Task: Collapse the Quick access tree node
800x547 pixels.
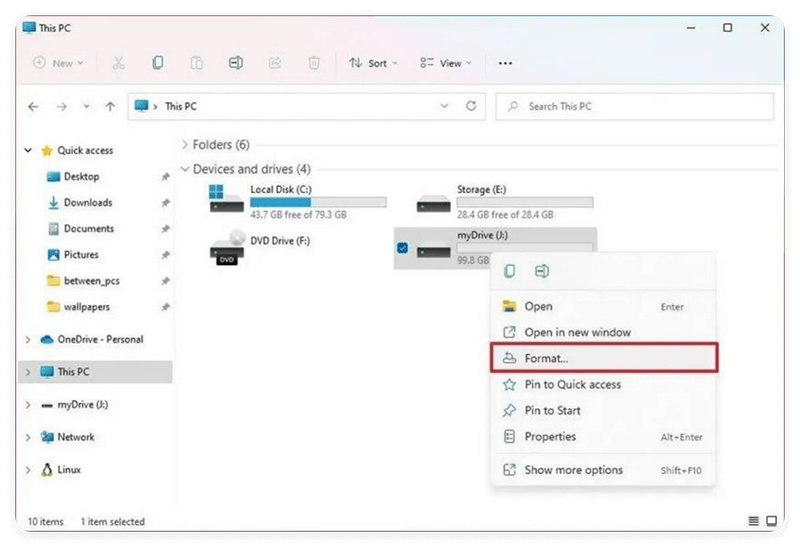Action: pos(28,150)
